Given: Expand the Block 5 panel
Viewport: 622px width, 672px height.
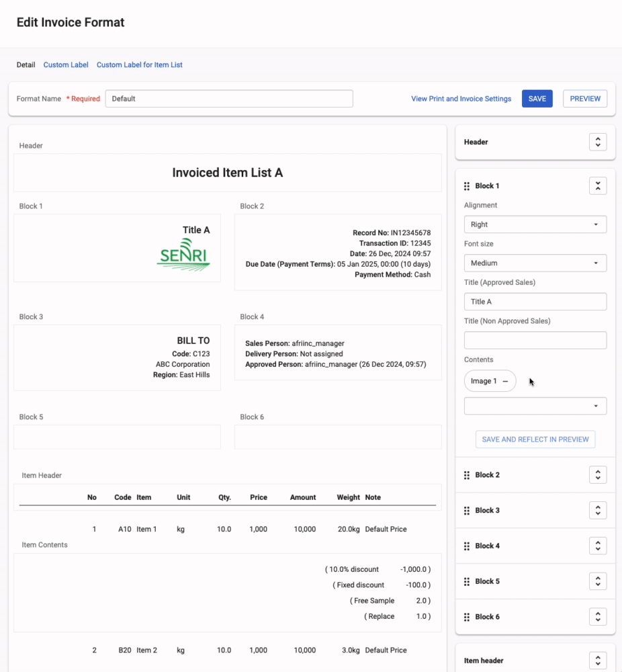Looking at the screenshot, I should (x=598, y=581).
